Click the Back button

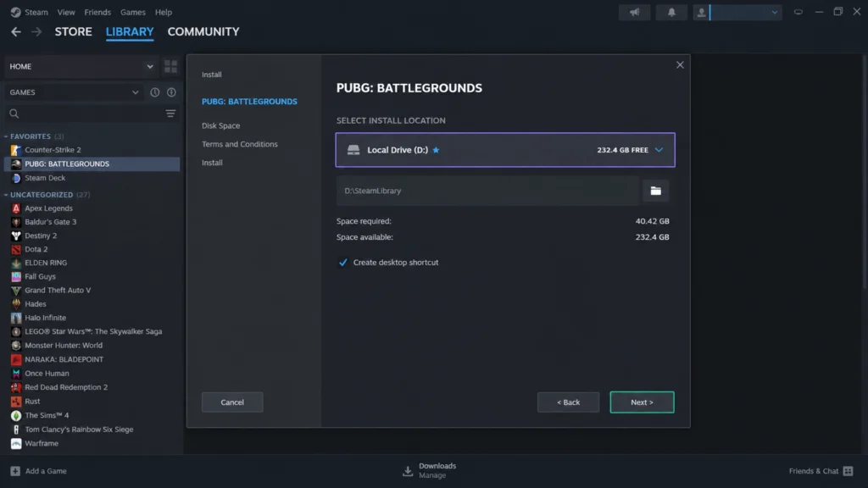pyautogui.click(x=569, y=402)
